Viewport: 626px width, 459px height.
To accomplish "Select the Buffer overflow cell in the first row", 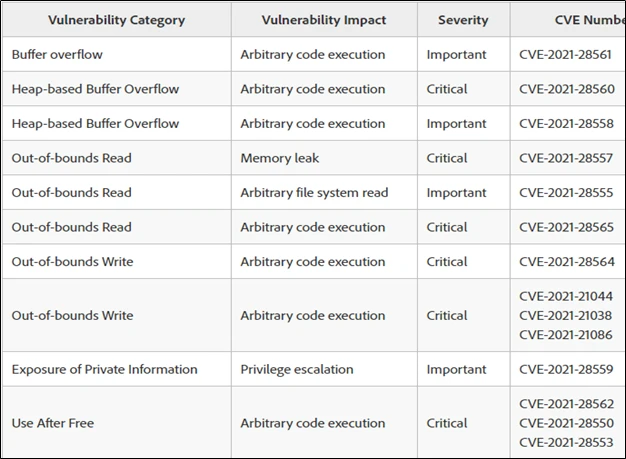I will tap(57, 54).
